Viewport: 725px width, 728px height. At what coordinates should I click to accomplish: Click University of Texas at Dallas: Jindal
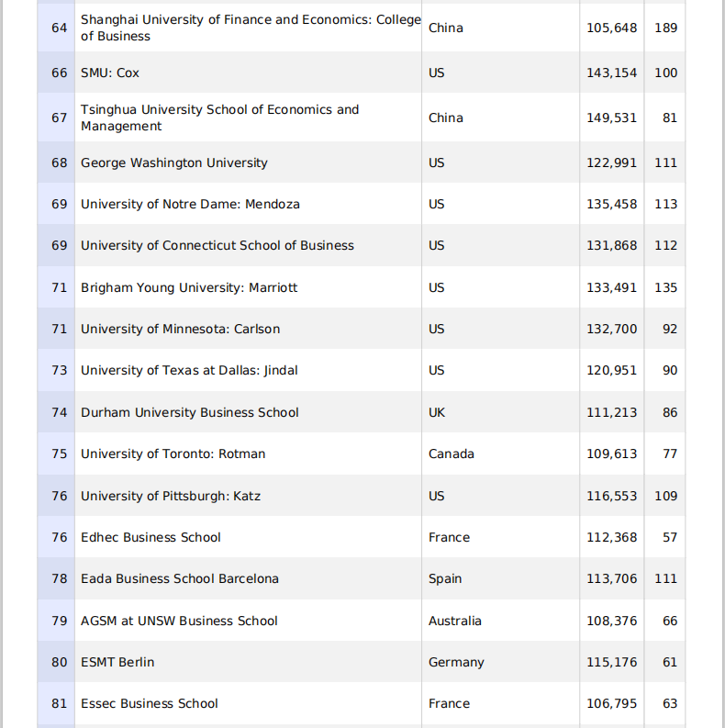189,370
